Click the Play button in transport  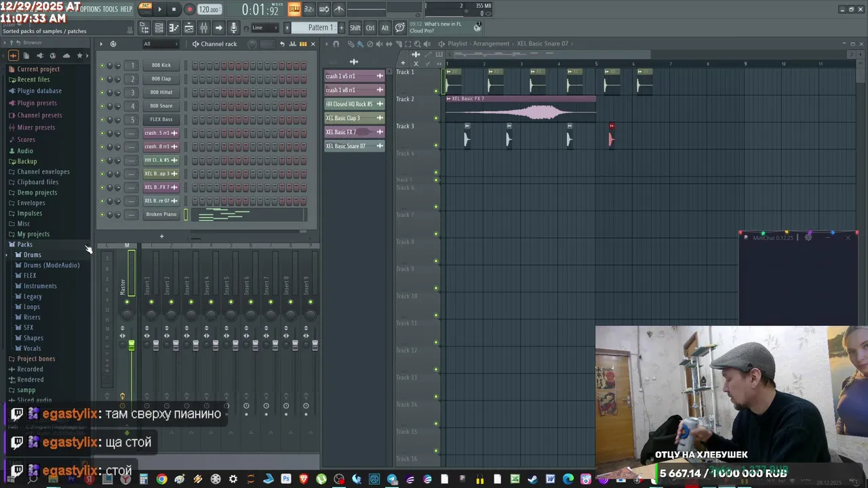click(x=160, y=9)
